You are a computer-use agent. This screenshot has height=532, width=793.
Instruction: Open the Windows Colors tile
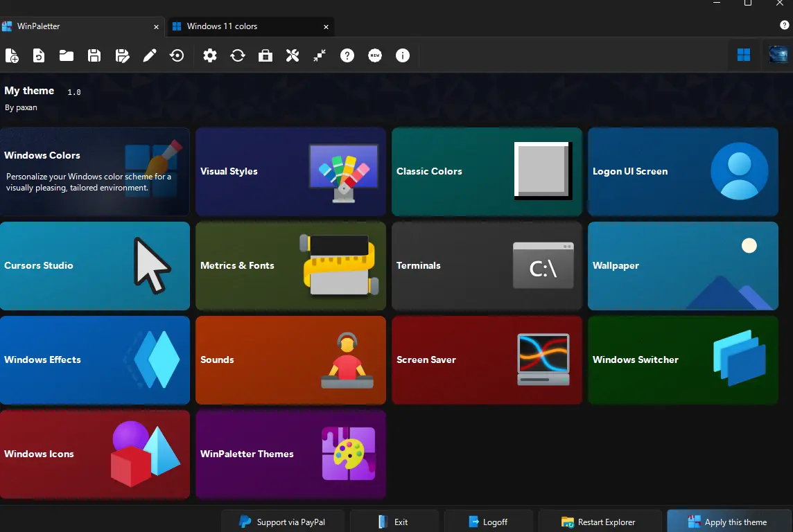point(94,172)
